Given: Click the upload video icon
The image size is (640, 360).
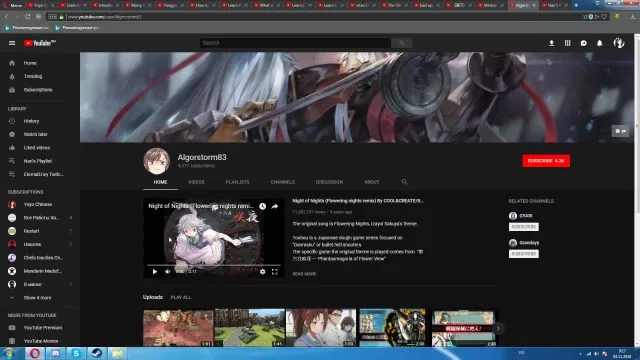Looking at the screenshot, I should coord(551,43).
